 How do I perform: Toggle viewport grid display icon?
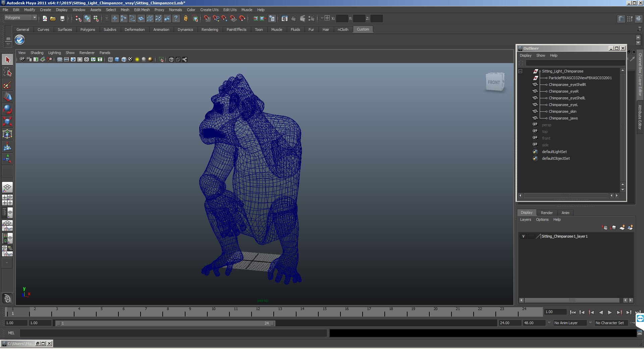tap(60, 59)
